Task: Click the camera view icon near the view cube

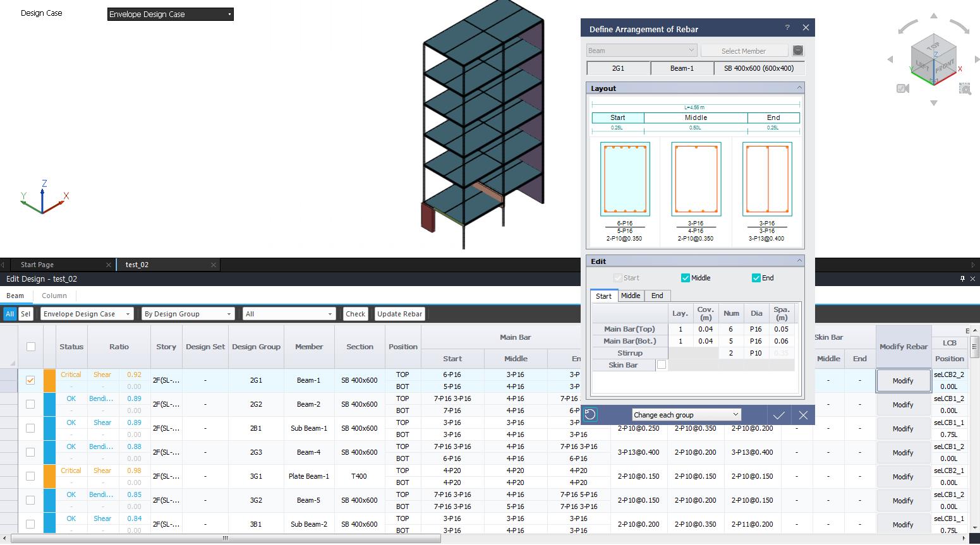Action: (902, 88)
